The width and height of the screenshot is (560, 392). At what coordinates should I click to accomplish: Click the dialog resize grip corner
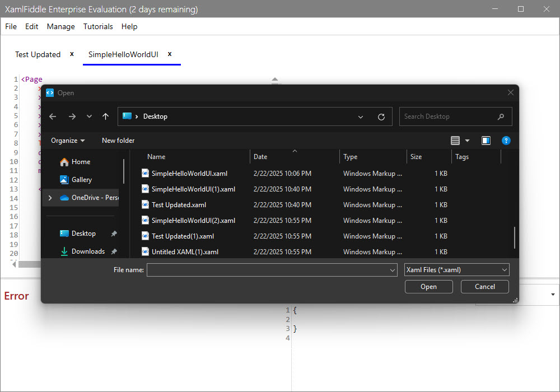[515, 300]
